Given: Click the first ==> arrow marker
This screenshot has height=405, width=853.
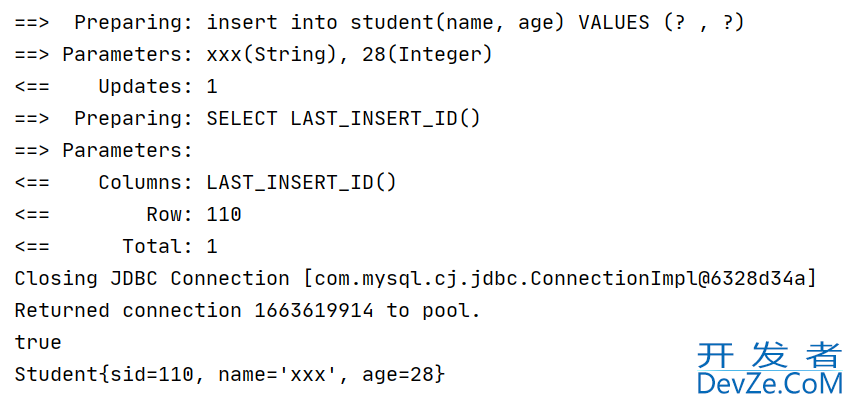Looking at the screenshot, I should [x=32, y=23].
